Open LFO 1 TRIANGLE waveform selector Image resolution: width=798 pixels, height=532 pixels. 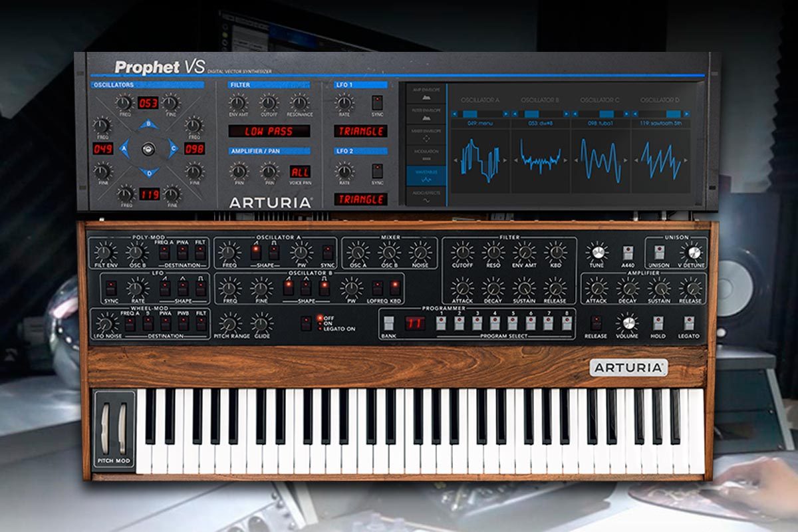tap(360, 131)
